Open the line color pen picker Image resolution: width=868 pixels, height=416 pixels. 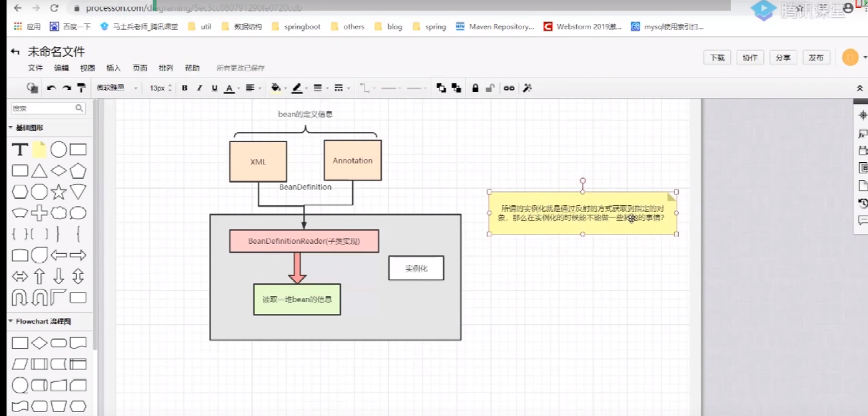(298, 88)
